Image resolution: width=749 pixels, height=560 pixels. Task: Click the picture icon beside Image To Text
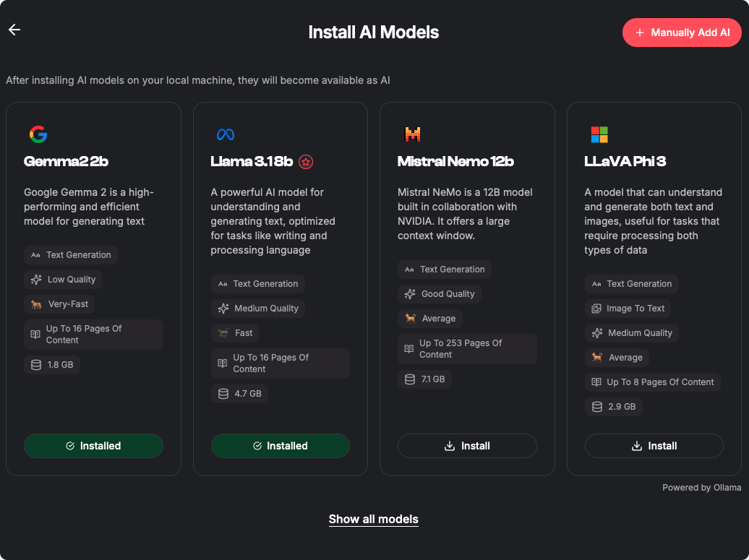(x=596, y=309)
